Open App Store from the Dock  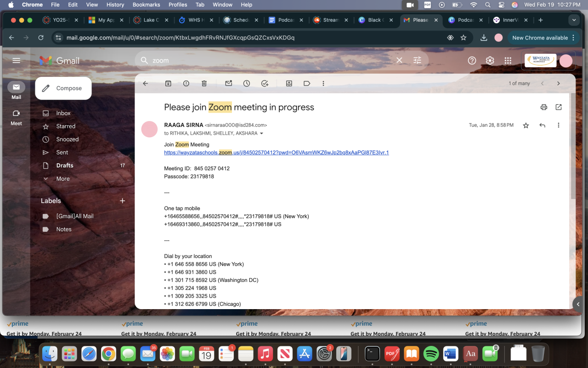pyautogui.click(x=305, y=354)
